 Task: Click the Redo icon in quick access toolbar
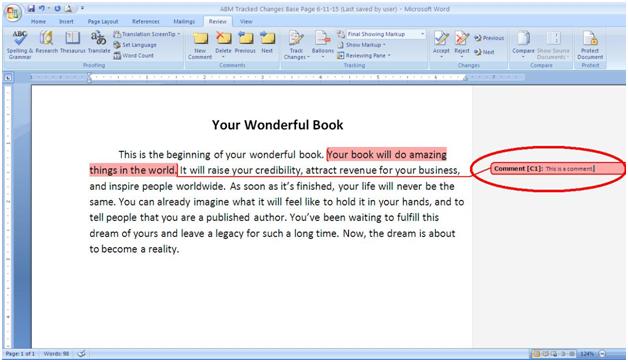click(57, 8)
